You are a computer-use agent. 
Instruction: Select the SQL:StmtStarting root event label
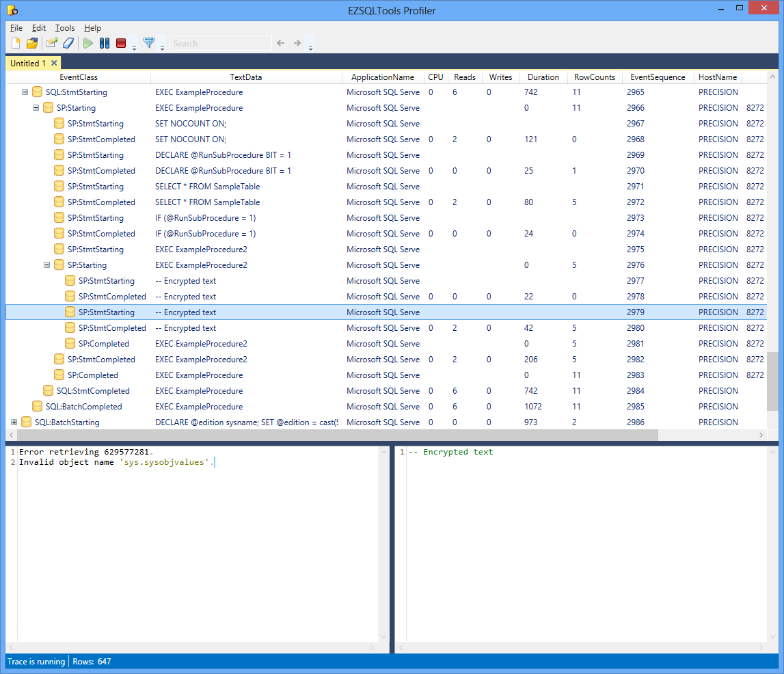click(77, 92)
